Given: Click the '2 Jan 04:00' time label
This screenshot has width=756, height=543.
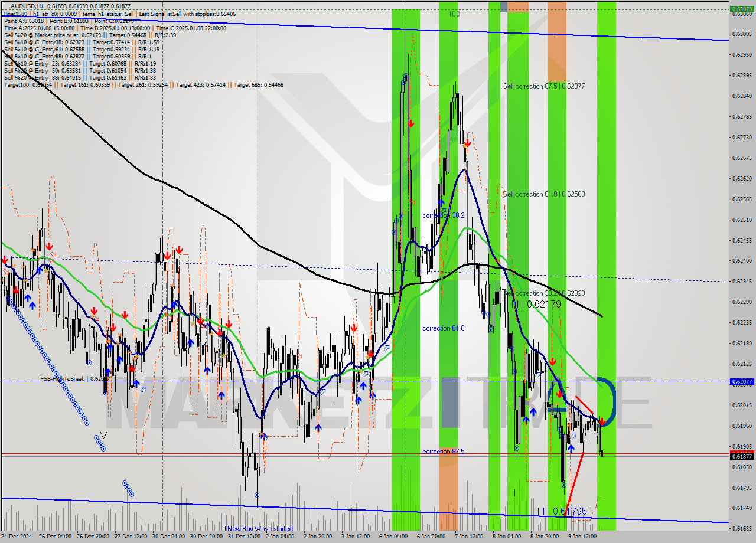Looking at the screenshot, I should coord(280,537).
